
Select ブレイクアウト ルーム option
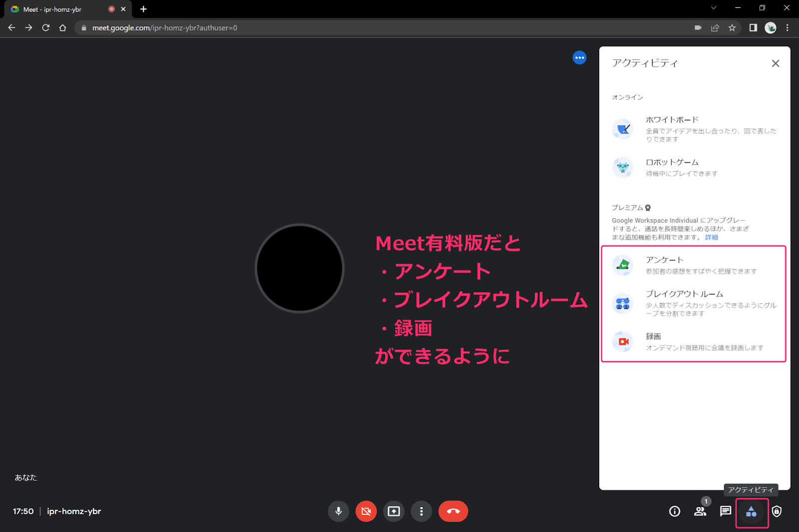695,303
